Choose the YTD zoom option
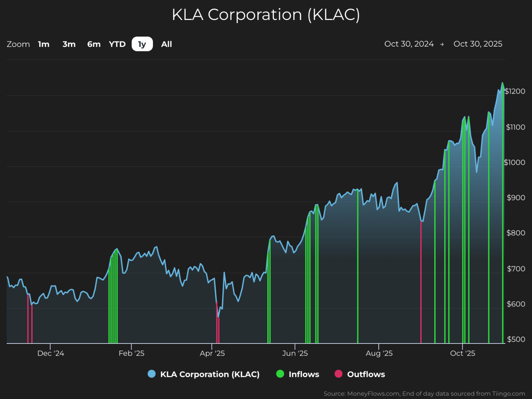The width and height of the screenshot is (532, 399). coord(117,44)
